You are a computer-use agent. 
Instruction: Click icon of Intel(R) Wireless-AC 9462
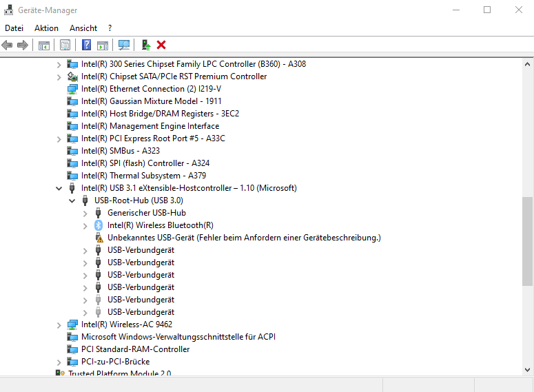click(72, 324)
